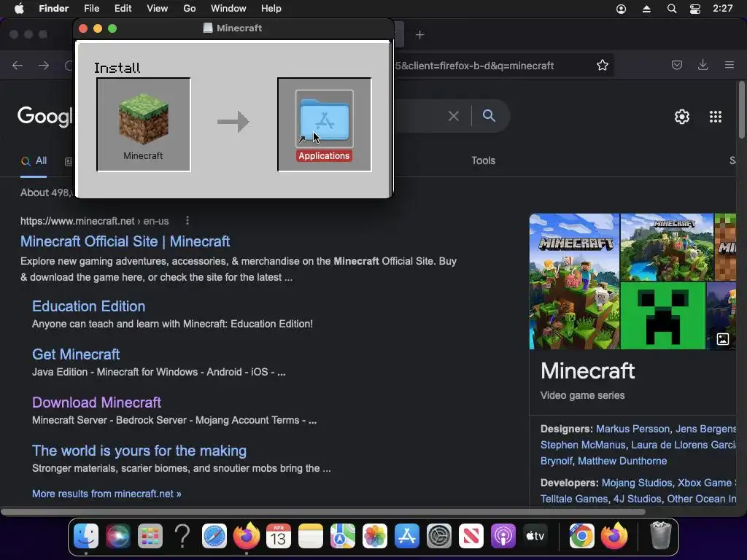Viewport: 747px width, 560px height.
Task: Click More results from minecraft.net
Action: click(x=107, y=494)
